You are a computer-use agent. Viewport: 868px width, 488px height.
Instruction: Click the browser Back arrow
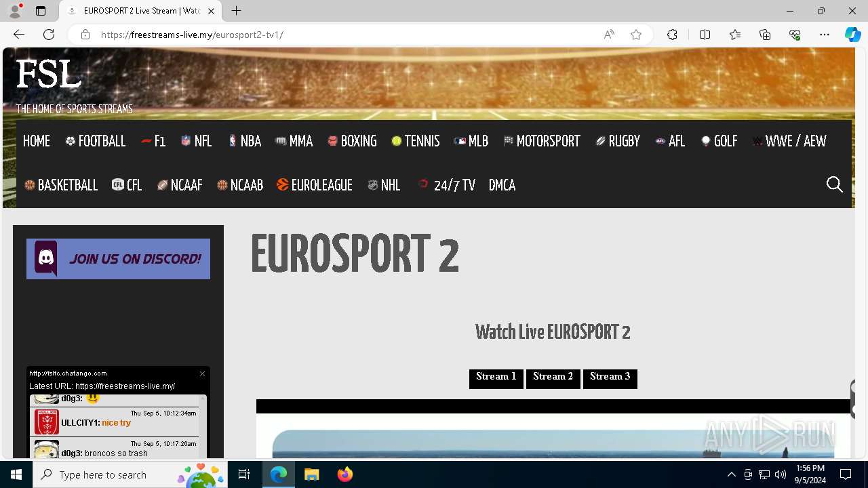(x=19, y=35)
